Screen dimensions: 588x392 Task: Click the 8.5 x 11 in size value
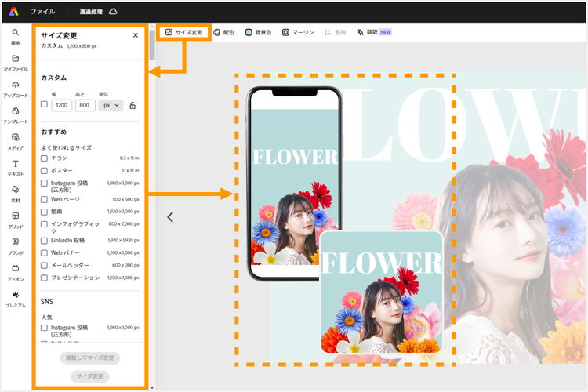coord(129,158)
